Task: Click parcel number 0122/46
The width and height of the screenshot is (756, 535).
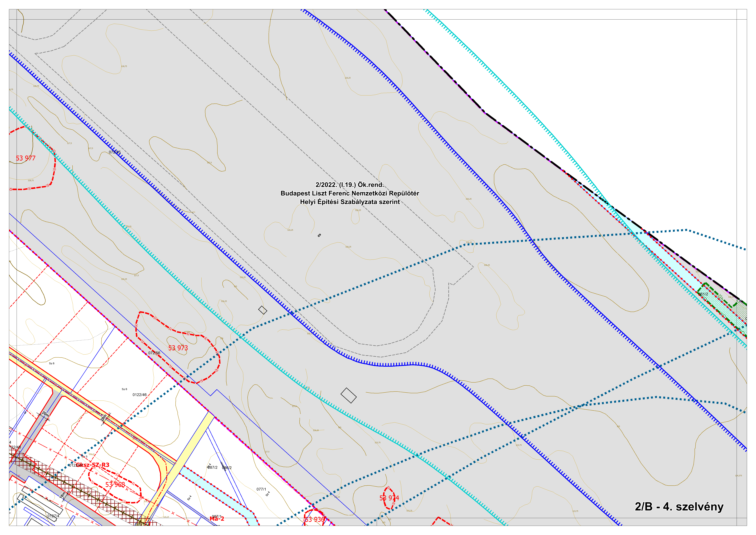Action: tap(139, 395)
